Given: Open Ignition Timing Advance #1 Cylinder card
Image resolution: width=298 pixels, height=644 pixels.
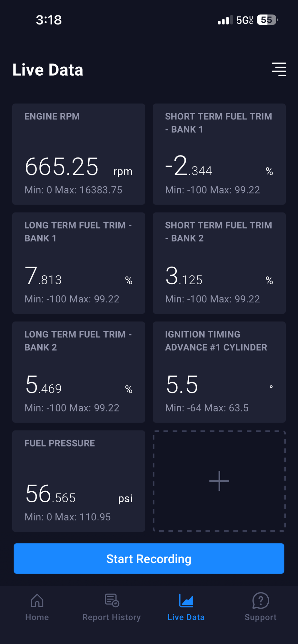Looking at the screenshot, I should point(219,372).
